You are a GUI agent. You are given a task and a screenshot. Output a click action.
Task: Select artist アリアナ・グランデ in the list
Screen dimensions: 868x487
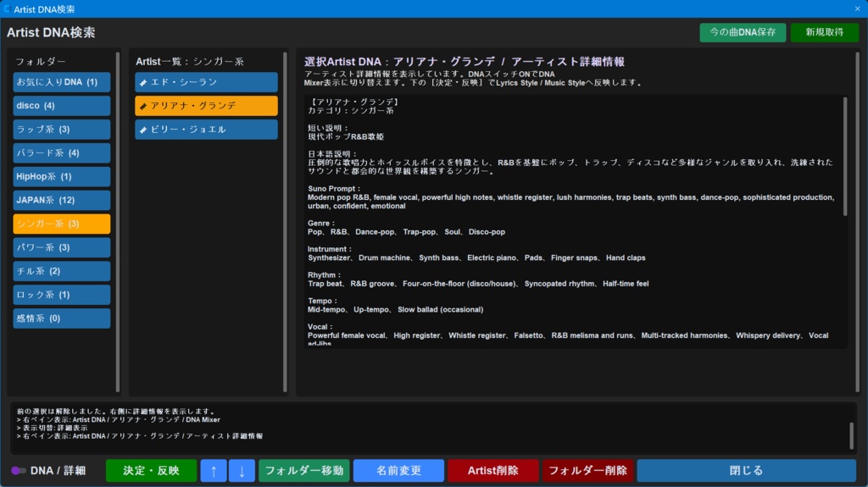pos(206,106)
